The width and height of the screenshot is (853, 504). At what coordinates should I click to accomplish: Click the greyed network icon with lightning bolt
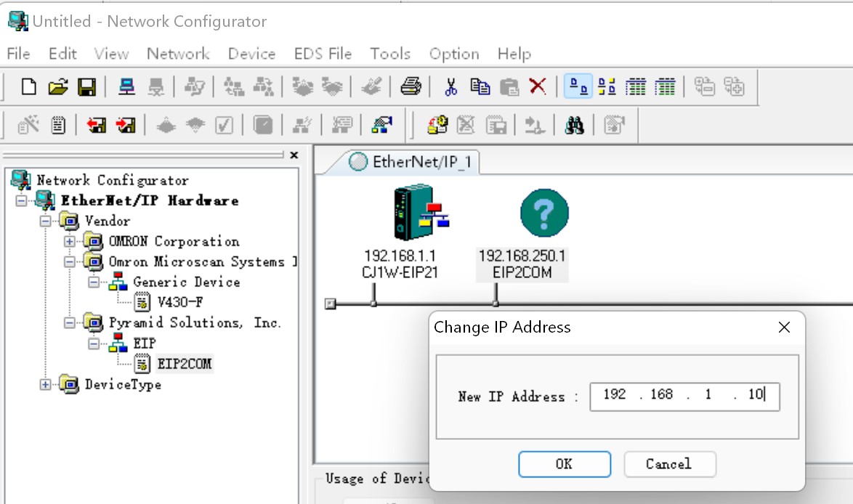pos(302,126)
